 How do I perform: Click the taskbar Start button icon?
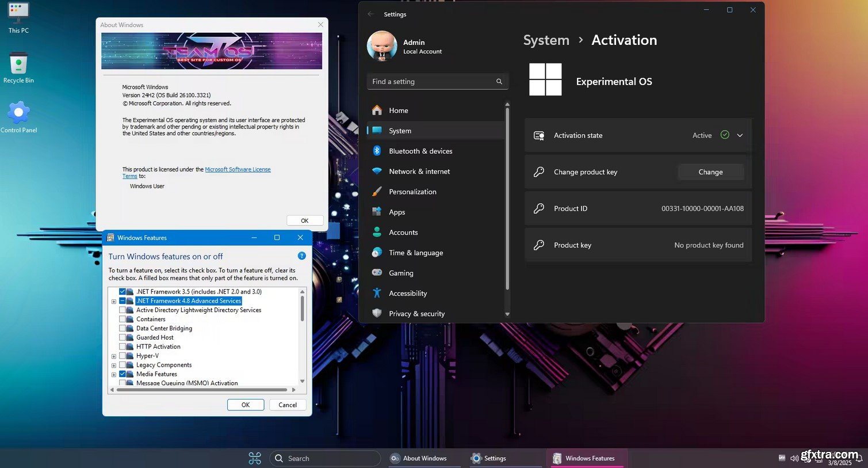pyautogui.click(x=255, y=458)
